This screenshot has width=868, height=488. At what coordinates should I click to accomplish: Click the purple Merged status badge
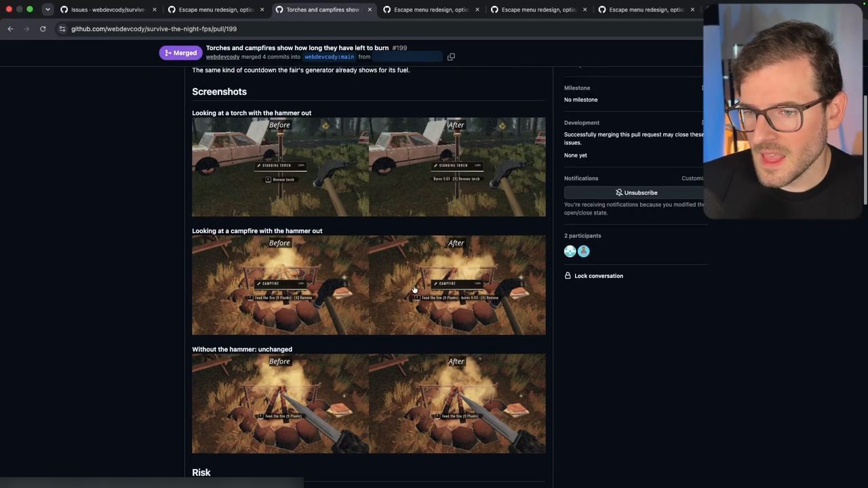click(180, 53)
